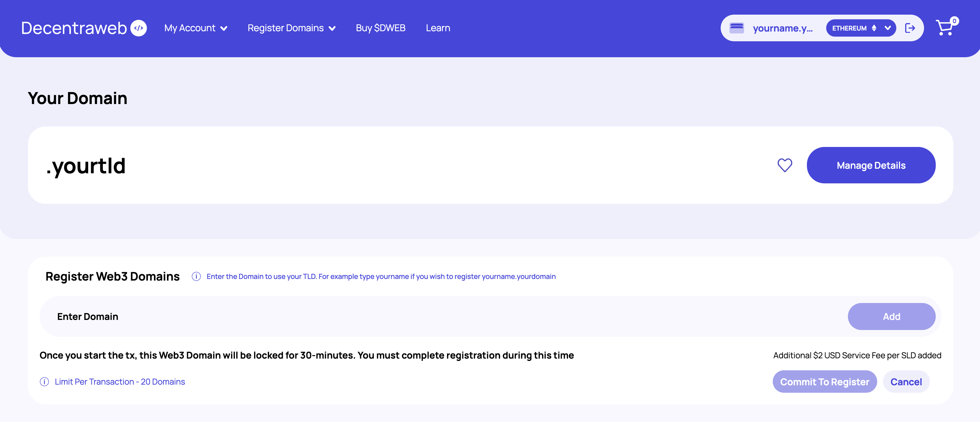Favorite the .yourtld domain with heart

tap(784, 165)
